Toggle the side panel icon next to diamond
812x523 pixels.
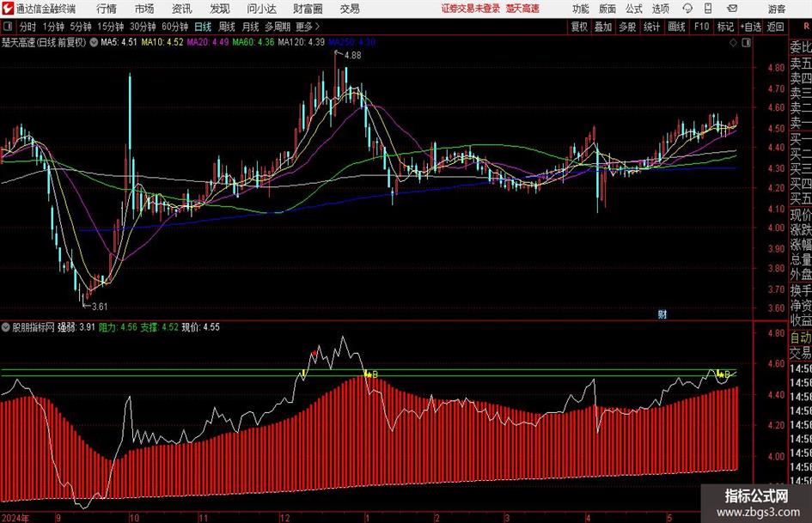tap(746, 42)
